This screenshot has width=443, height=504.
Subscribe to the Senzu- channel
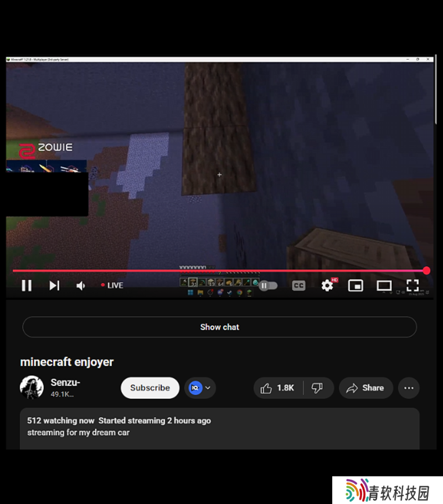[x=150, y=388]
